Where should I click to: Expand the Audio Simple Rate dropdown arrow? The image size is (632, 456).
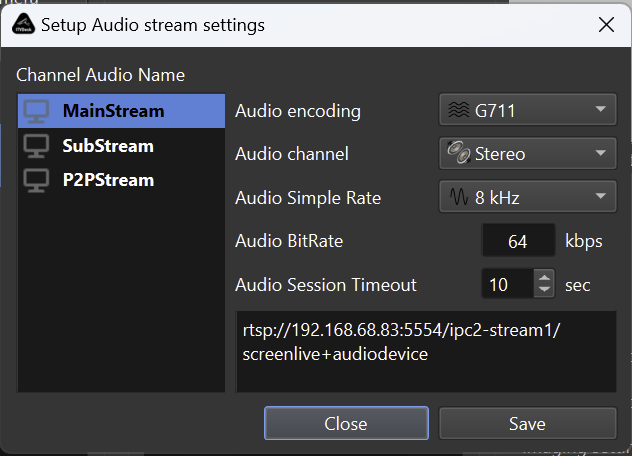pyautogui.click(x=600, y=197)
